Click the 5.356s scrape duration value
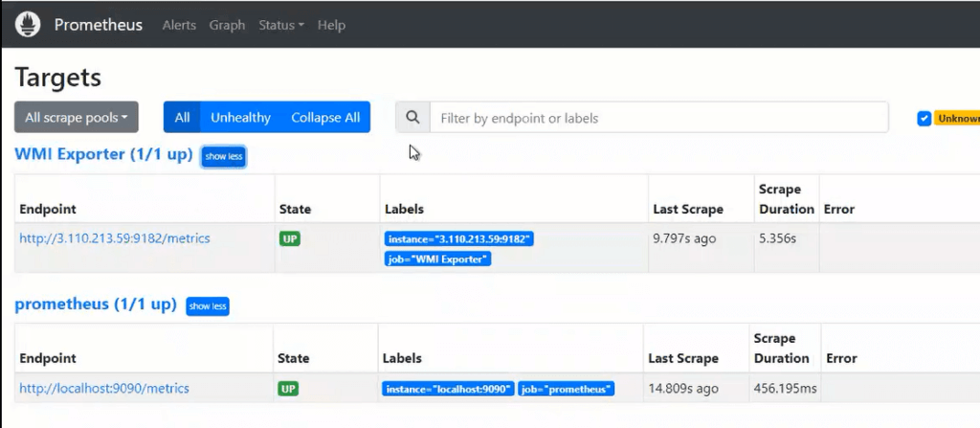 pos(777,238)
